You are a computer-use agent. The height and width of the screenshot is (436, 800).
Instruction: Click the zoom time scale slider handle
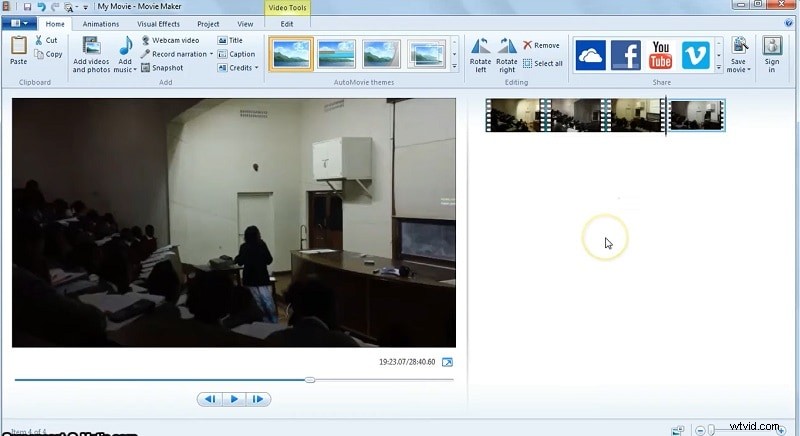(x=711, y=431)
